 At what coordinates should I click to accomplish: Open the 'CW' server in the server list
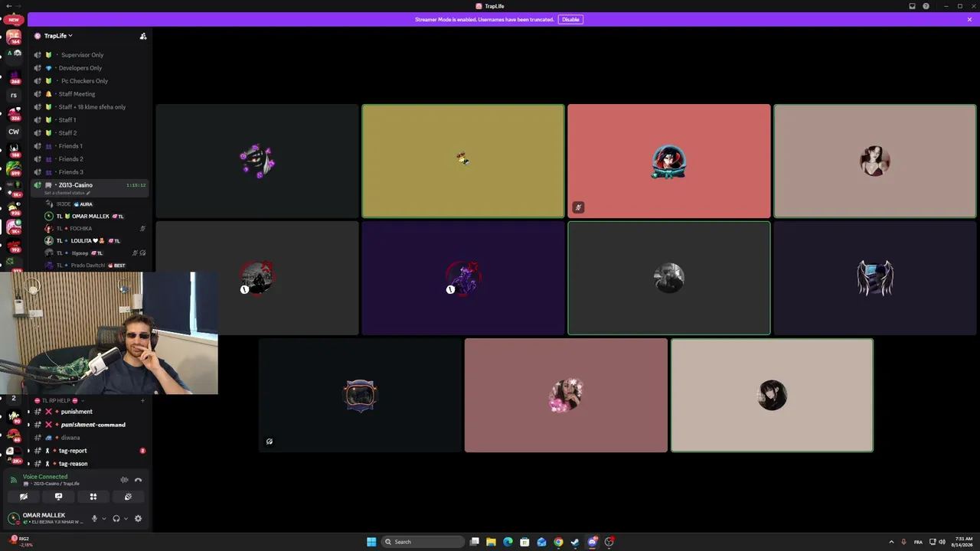(13, 132)
